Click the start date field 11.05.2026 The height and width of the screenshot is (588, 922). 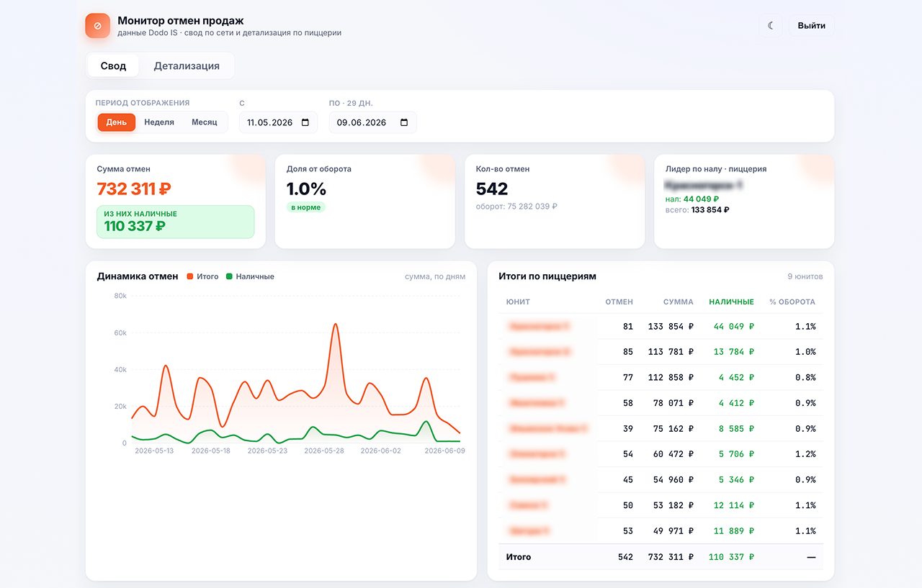click(x=278, y=122)
